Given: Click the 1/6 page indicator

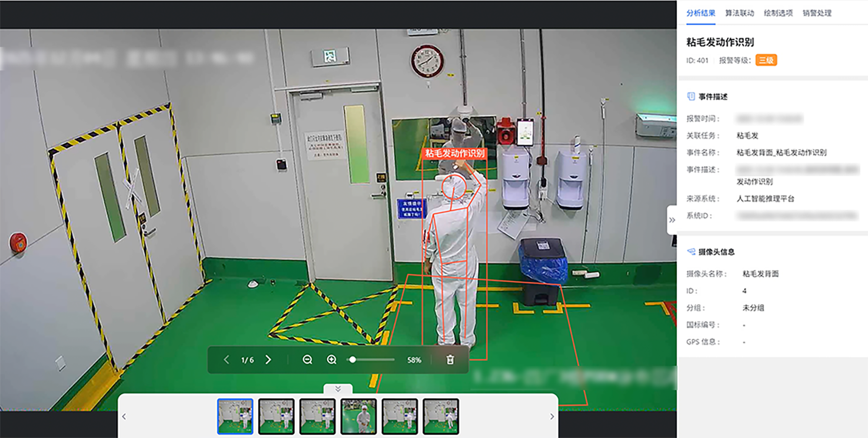Looking at the screenshot, I should coord(247,360).
